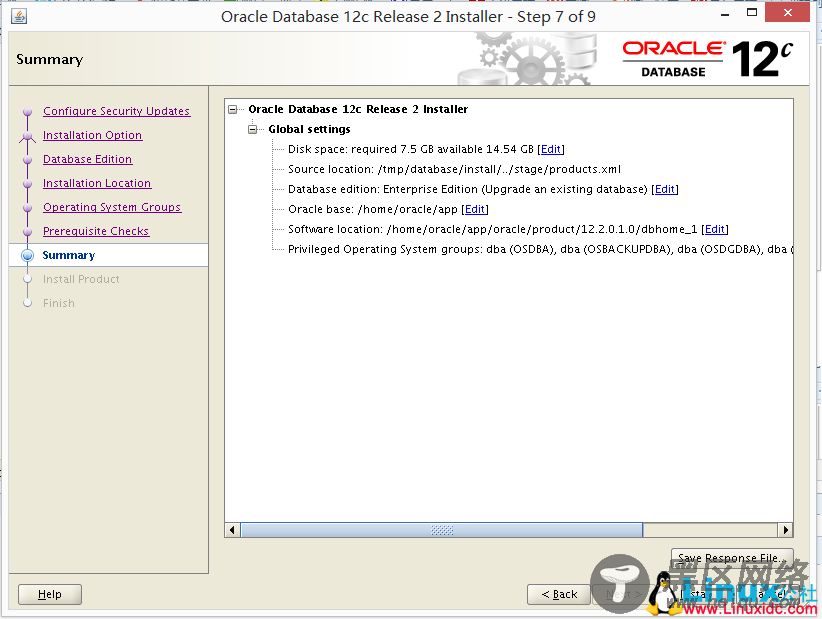Select the Summary step in sidebar
This screenshot has height=619, width=822.
[x=69, y=255]
